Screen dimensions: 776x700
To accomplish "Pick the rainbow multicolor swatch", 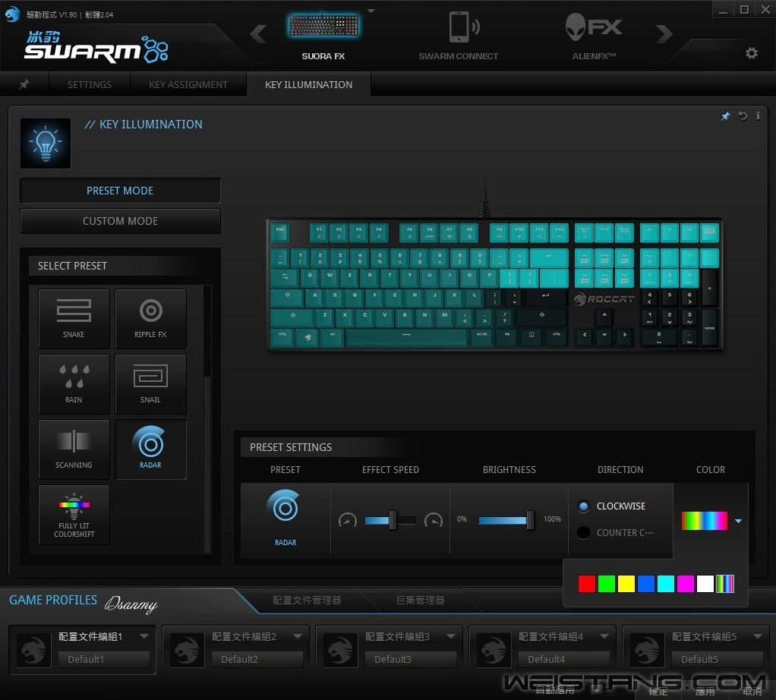I will [x=725, y=584].
